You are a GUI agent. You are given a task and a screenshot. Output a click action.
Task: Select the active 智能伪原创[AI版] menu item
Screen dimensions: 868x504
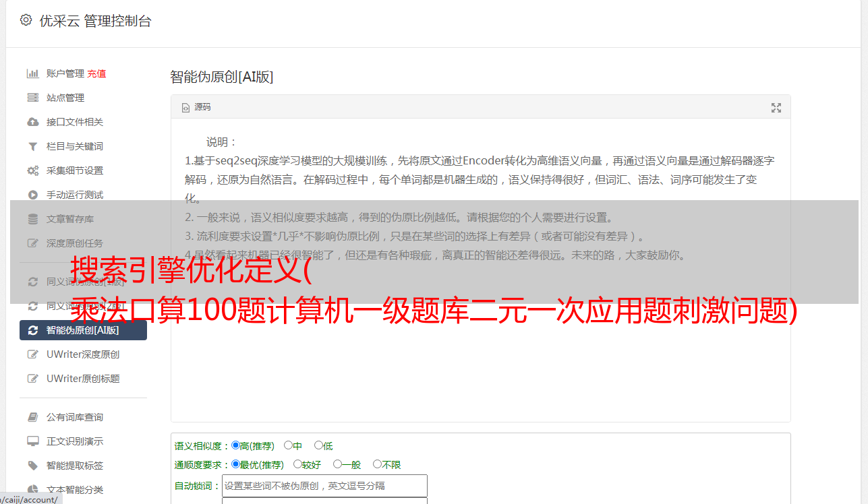pos(83,330)
